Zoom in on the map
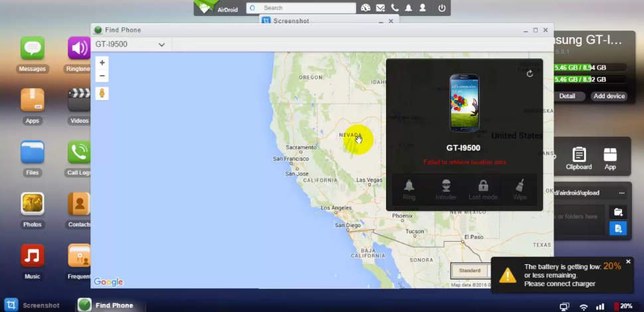This screenshot has width=644, height=312. click(102, 62)
